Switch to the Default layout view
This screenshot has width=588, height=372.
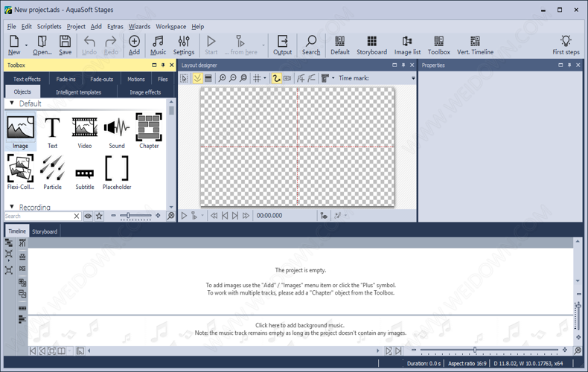tap(339, 45)
